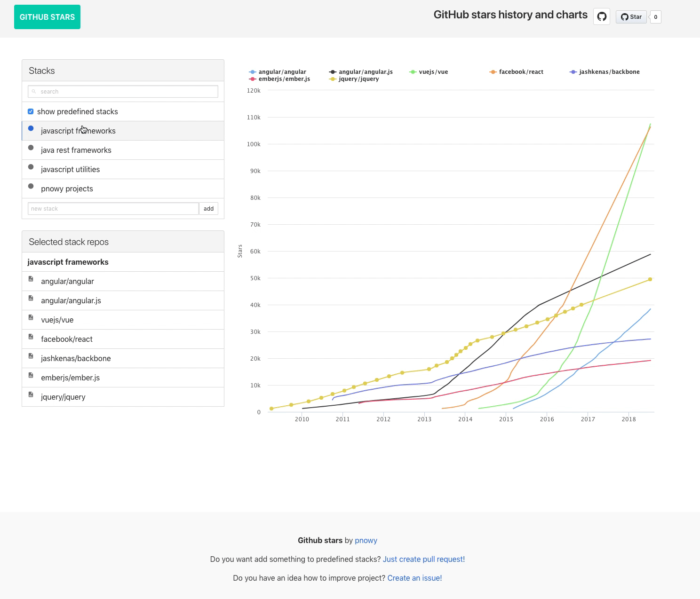Open the pnowy author link
This screenshot has height=599, width=700.
coord(366,540)
